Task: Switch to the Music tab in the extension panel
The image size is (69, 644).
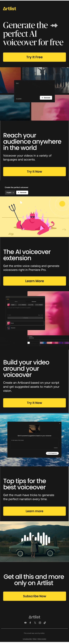Action: tap(16, 302)
